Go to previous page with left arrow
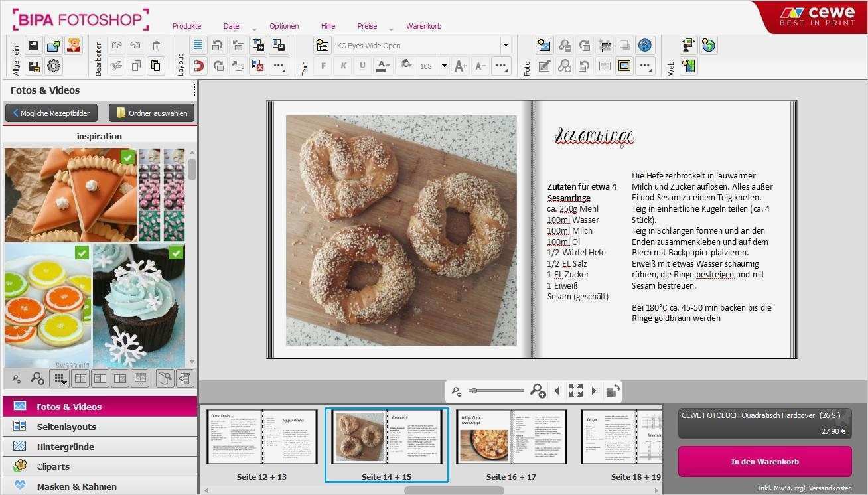This screenshot has width=868, height=495. coord(557,391)
